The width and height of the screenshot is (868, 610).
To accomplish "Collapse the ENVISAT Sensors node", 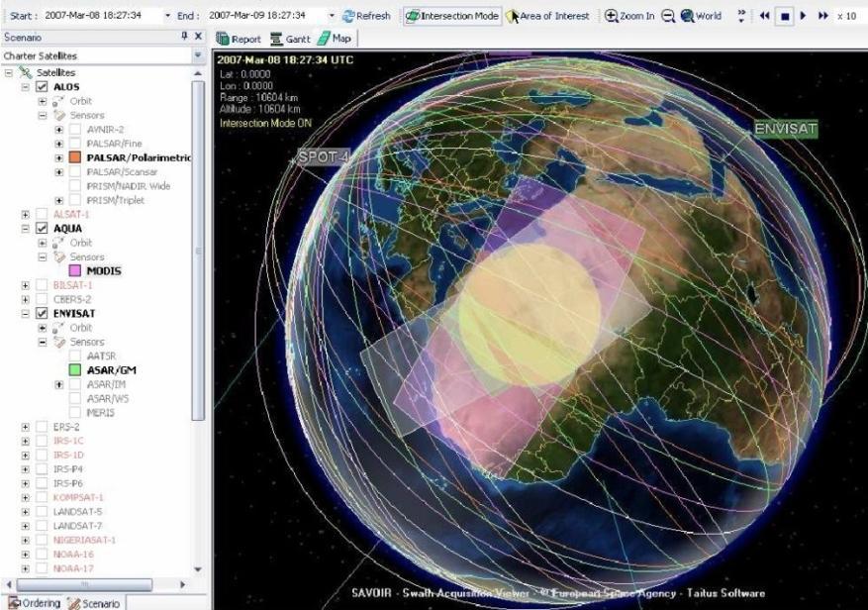I will tap(43, 342).
